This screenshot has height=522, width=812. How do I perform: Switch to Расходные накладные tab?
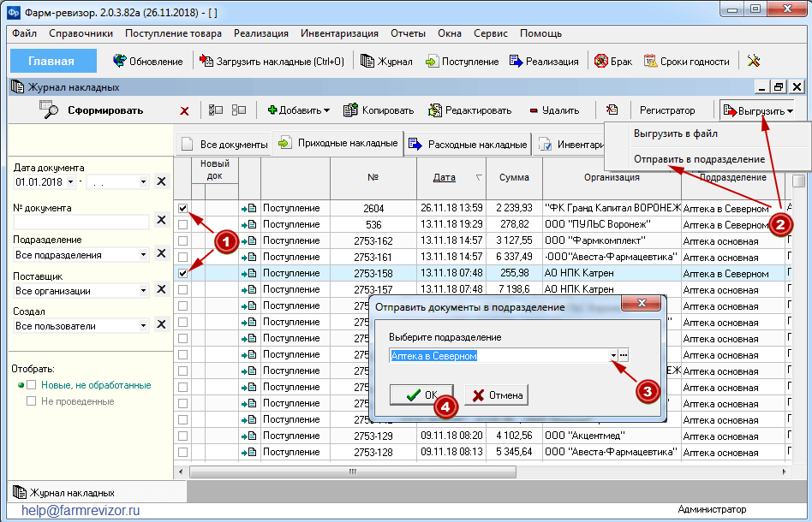(469, 145)
